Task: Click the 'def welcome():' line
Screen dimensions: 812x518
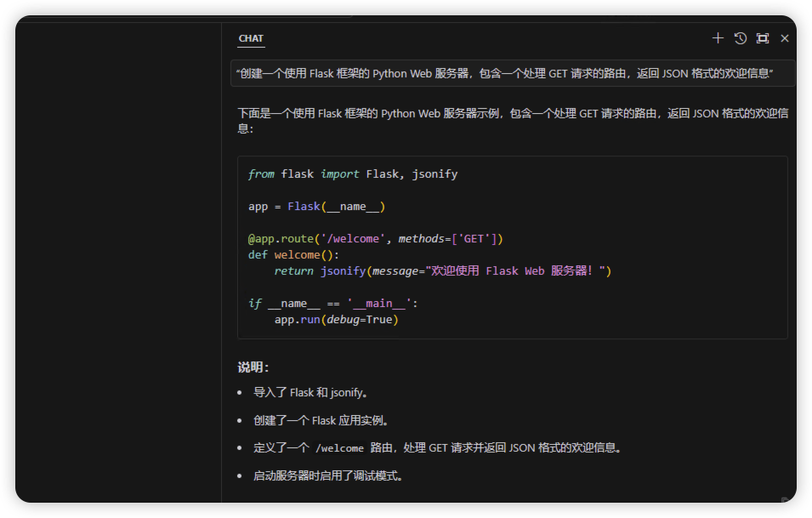Action: (x=293, y=255)
